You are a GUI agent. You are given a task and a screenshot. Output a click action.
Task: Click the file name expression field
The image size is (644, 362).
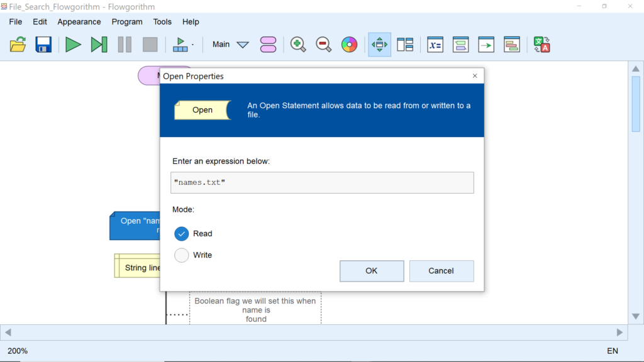pos(322,182)
